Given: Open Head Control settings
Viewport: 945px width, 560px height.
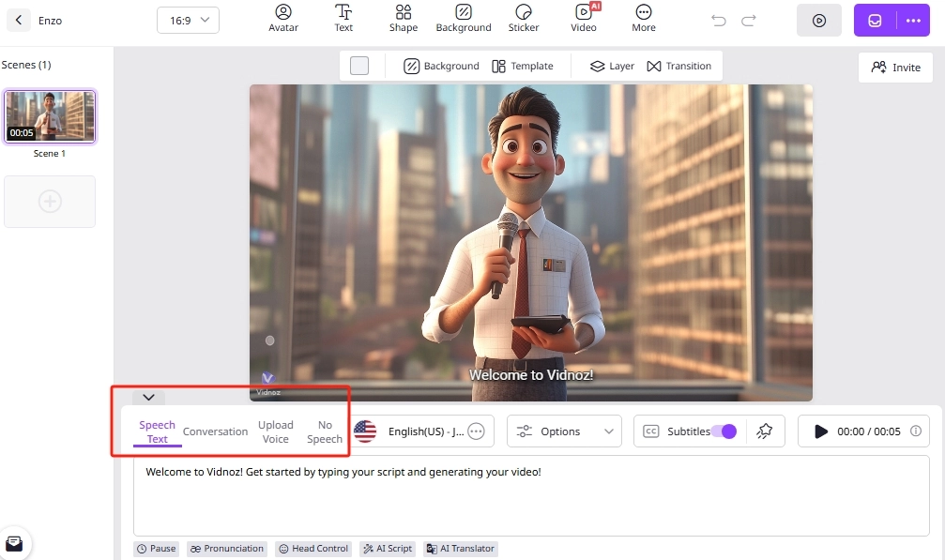Looking at the screenshot, I should [x=312, y=548].
